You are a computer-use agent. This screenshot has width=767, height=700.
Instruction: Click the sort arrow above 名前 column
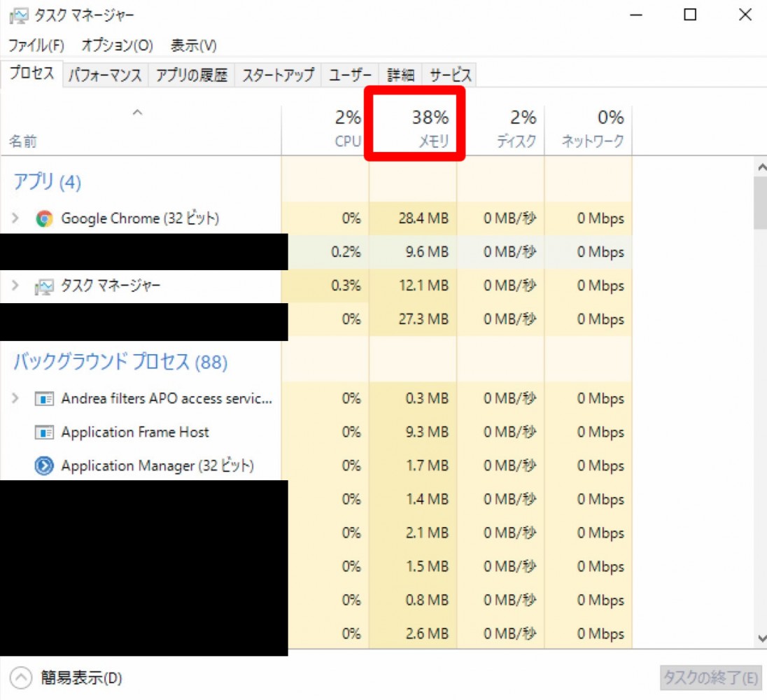point(137,113)
